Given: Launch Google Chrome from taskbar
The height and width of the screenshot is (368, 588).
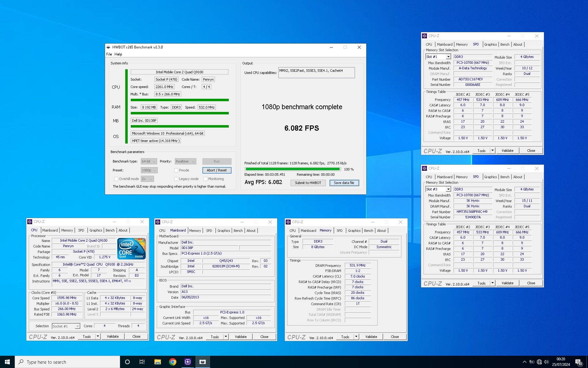Looking at the screenshot, I should tap(173, 362).
